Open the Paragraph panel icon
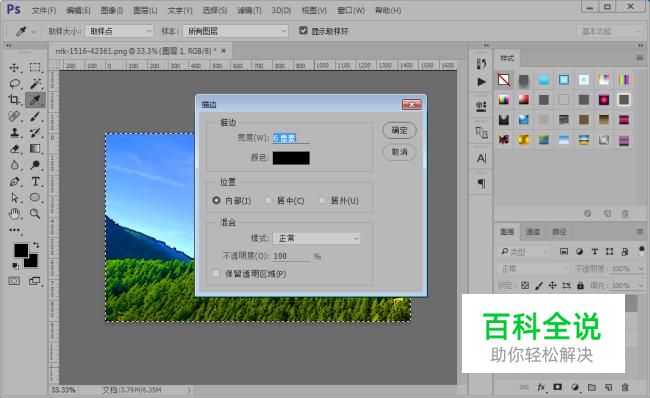The image size is (650, 398). pos(481,183)
